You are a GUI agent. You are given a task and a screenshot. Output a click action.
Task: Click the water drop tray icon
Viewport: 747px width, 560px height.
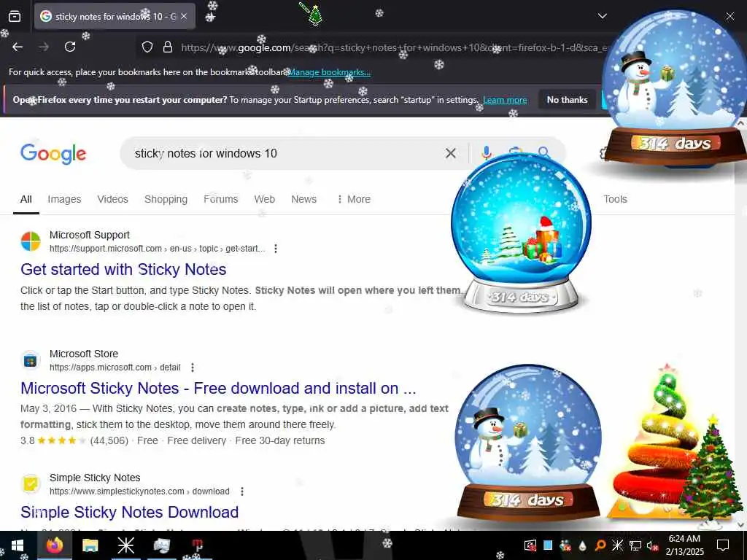click(583, 545)
